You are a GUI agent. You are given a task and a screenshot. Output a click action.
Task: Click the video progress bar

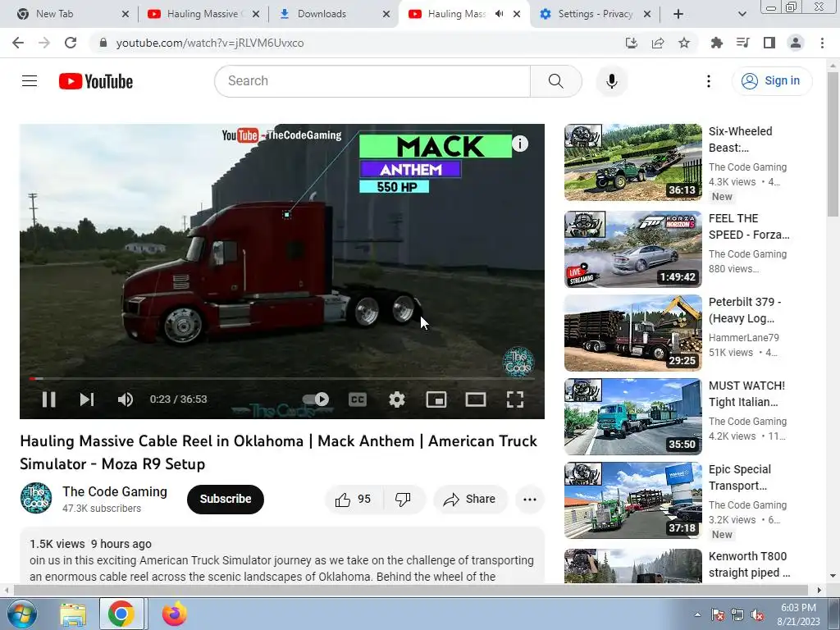tap(282, 379)
